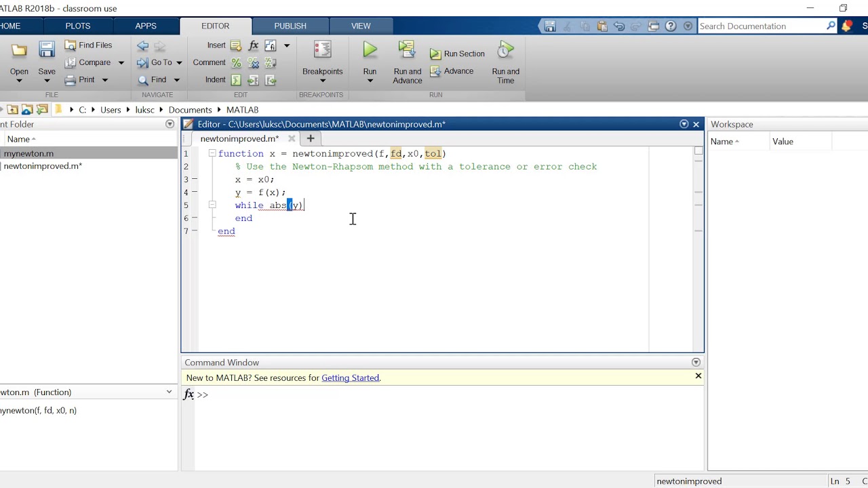The image size is (868, 488).
Task: Click the Find Files button
Action: (89, 45)
